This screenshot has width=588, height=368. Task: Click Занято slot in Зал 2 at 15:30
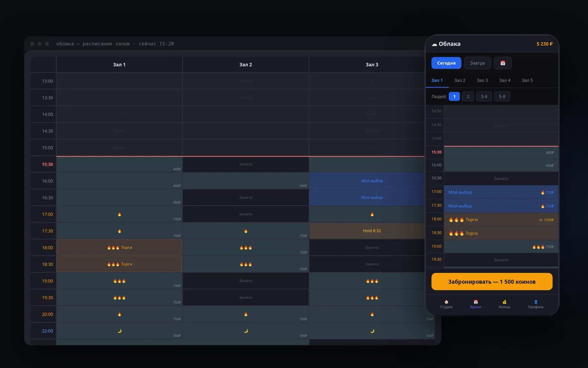point(246,164)
